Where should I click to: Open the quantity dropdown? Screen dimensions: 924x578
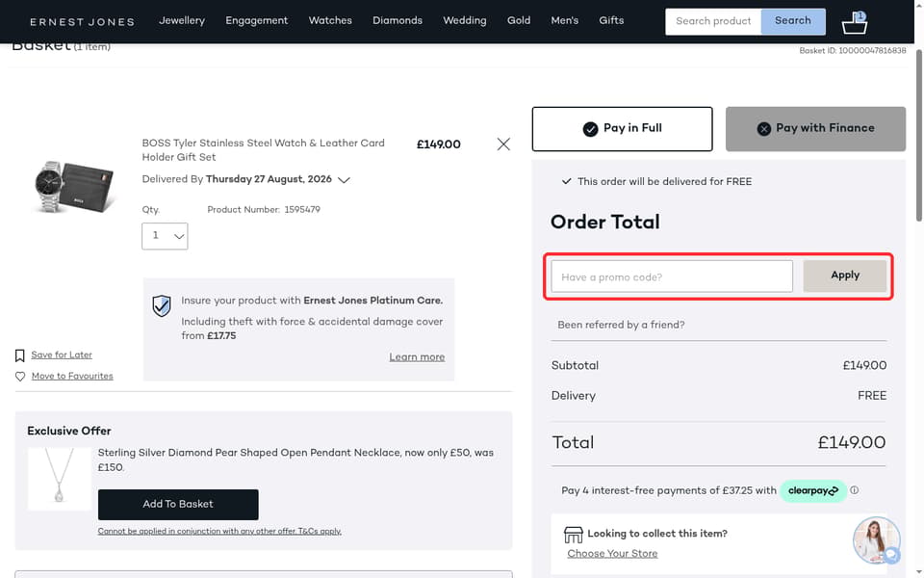click(x=165, y=236)
